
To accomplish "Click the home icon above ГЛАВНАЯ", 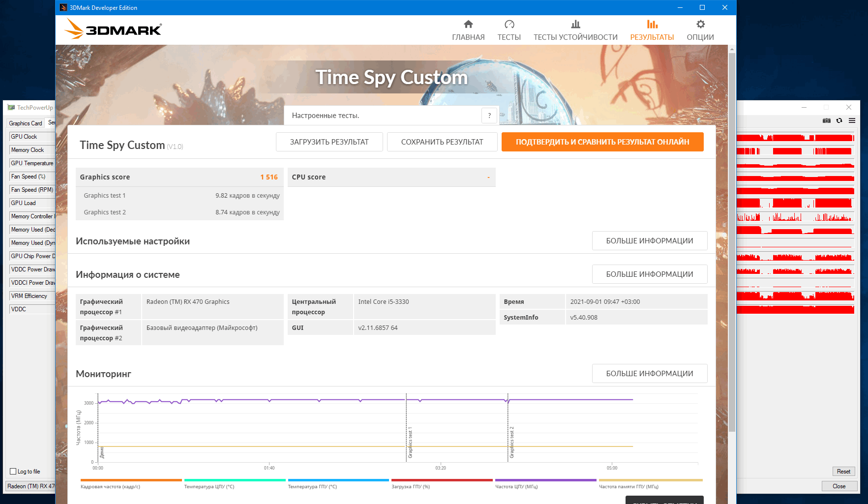I will tap(468, 24).
